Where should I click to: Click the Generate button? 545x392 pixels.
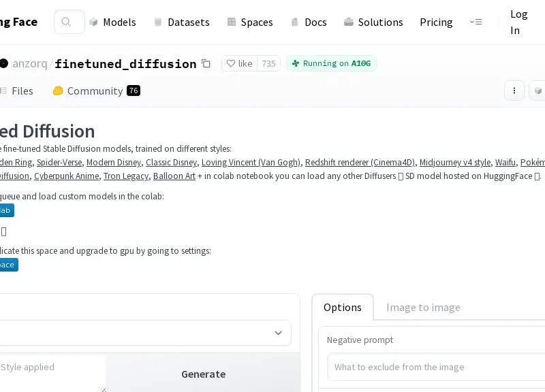point(203,374)
